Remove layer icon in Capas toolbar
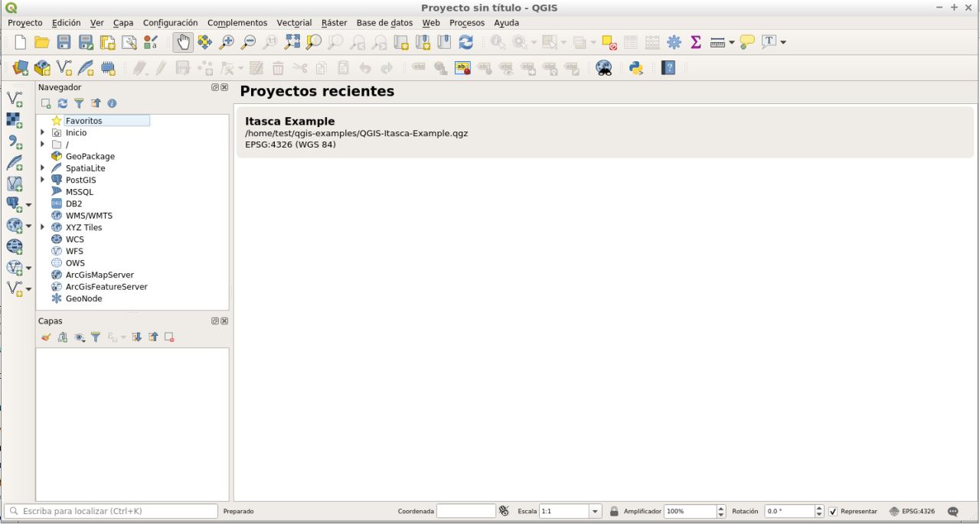980x524 pixels. click(170, 337)
